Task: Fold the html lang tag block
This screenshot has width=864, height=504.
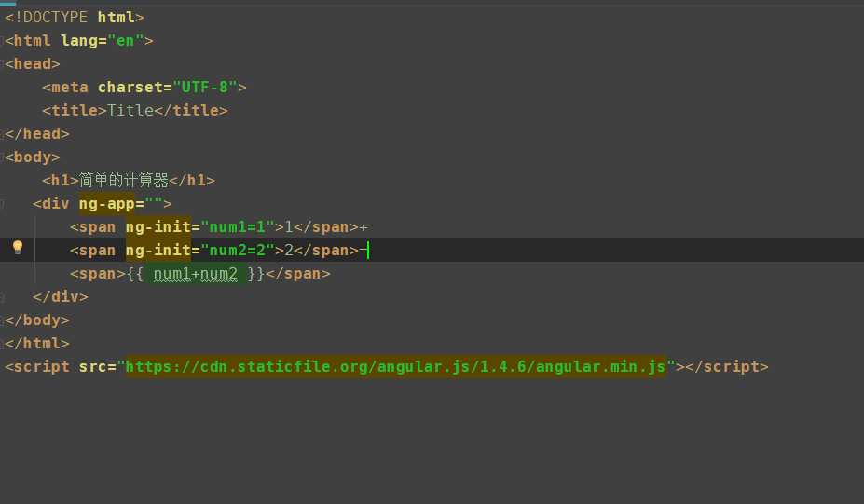Action: tap(2, 41)
